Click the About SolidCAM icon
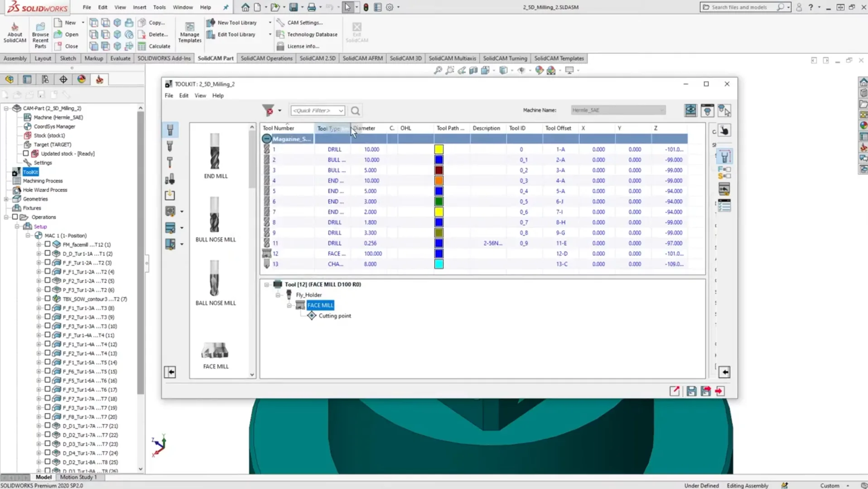The width and height of the screenshot is (868, 489). click(14, 27)
